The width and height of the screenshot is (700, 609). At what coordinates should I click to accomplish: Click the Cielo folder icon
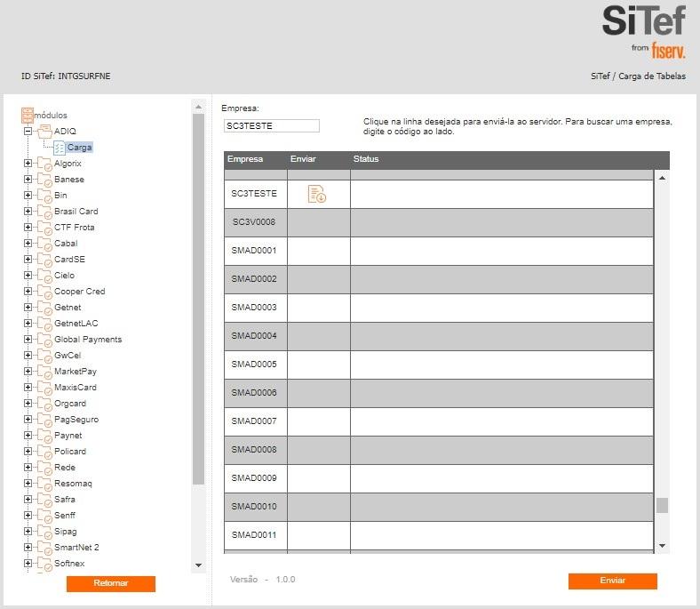[x=44, y=276]
